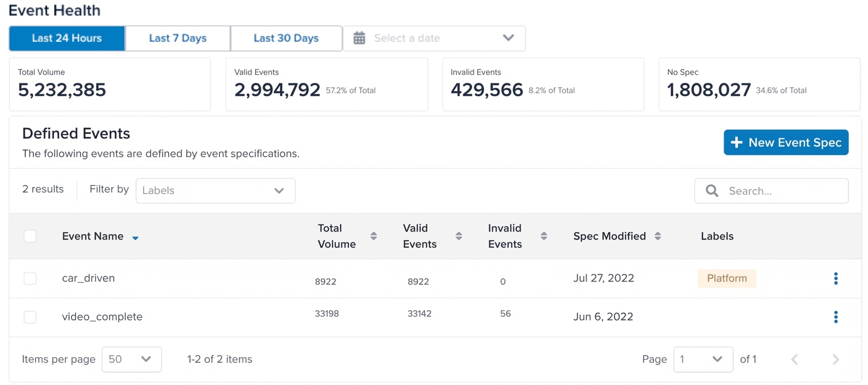Switch to Last 30 Days tab
The height and width of the screenshot is (385, 868).
click(286, 38)
